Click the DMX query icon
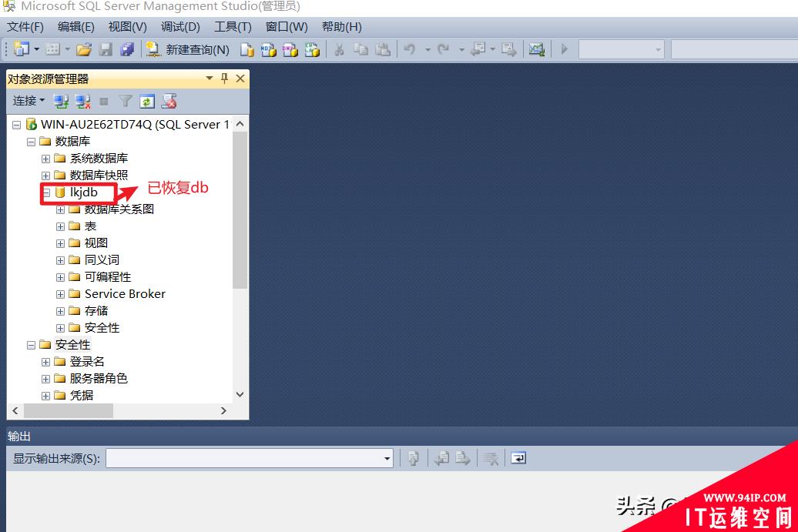798x532 pixels. click(290, 49)
